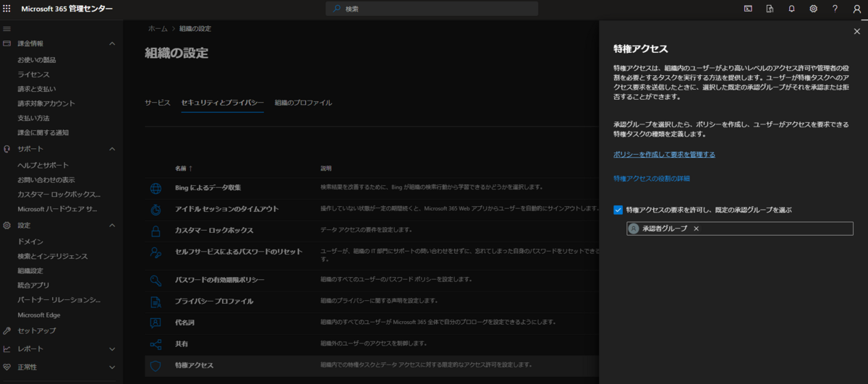Open Cloud Shell icon in header
The image size is (868, 384).
click(748, 9)
